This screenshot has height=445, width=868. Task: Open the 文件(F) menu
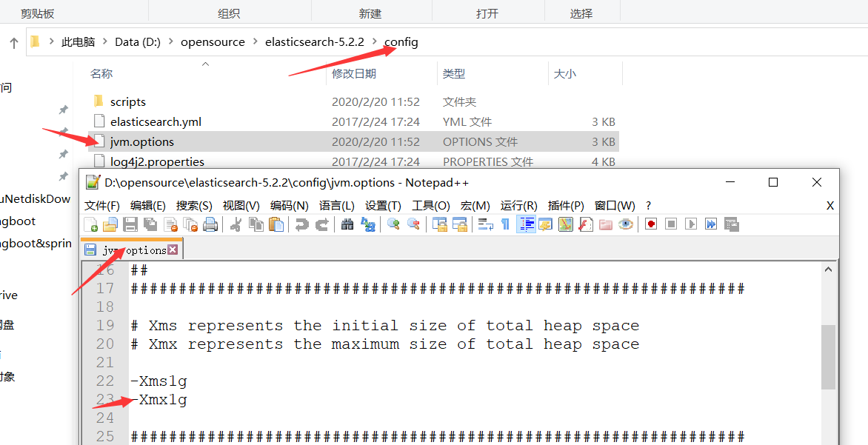[102, 205]
